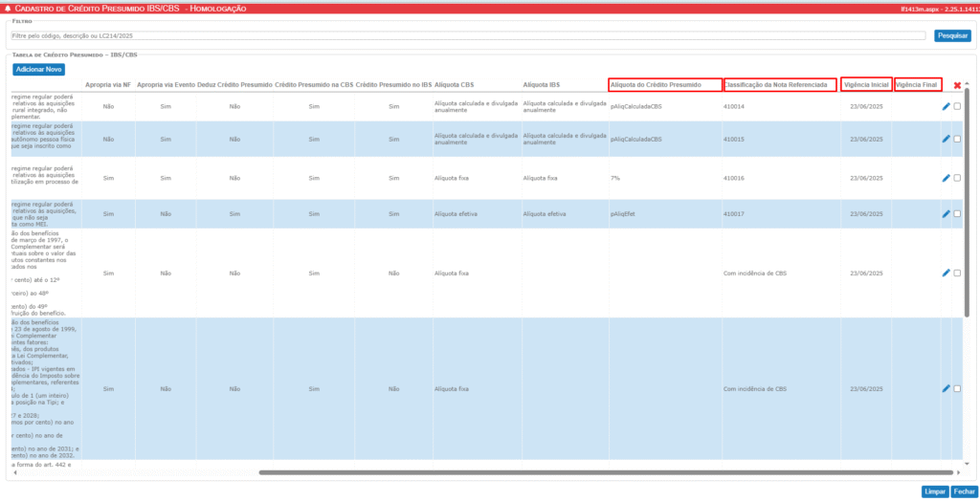Viewport: 980px width, 502px height.
Task: Edit the row with classification 410014
Action: click(946, 106)
